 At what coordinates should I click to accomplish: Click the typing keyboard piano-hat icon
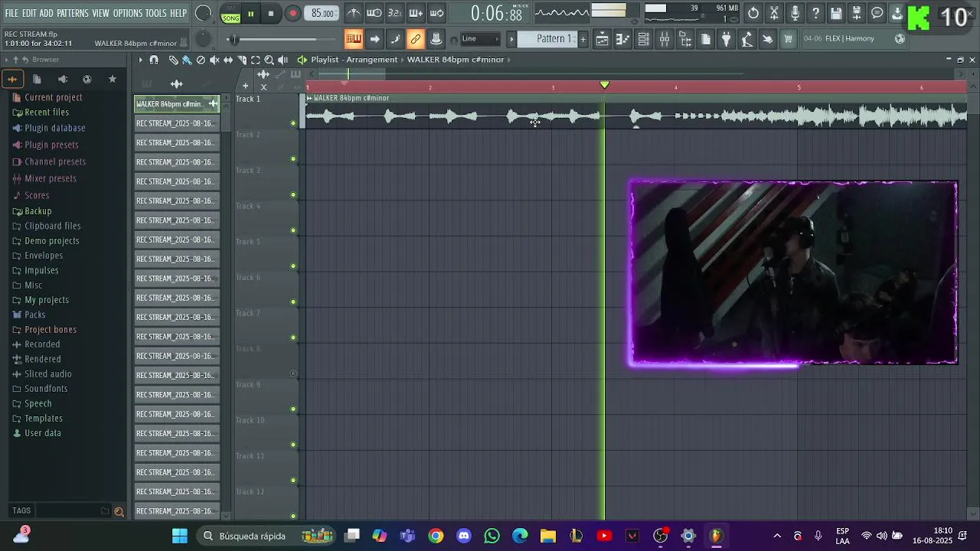click(436, 39)
